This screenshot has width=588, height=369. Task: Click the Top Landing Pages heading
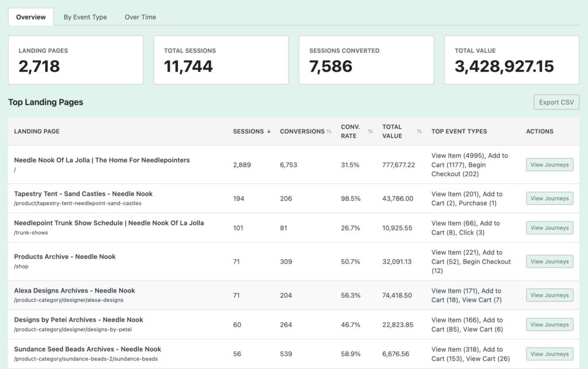[46, 102]
